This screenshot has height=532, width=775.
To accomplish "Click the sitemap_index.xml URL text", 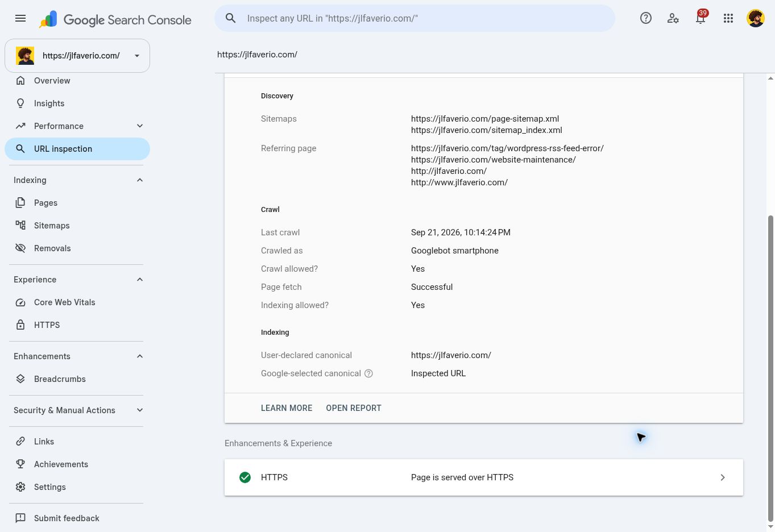I will click(x=487, y=130).
